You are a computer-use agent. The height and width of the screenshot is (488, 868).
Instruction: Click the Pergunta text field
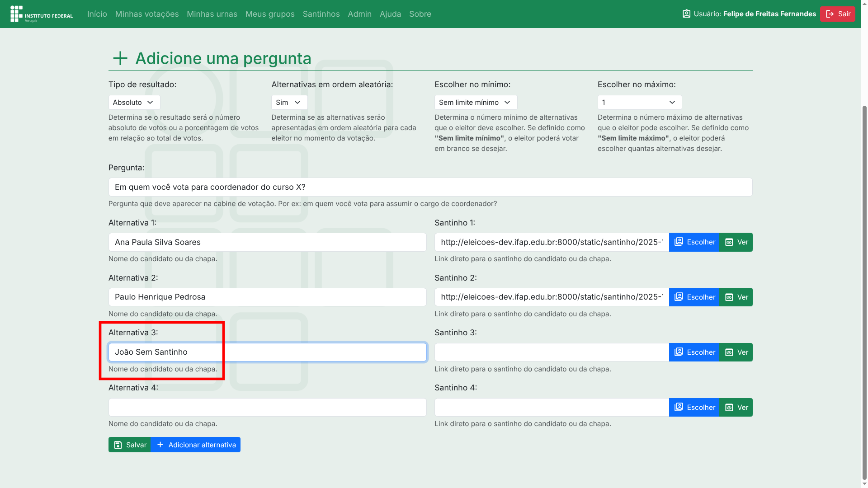pyautogui.click(x=430, y=187)
